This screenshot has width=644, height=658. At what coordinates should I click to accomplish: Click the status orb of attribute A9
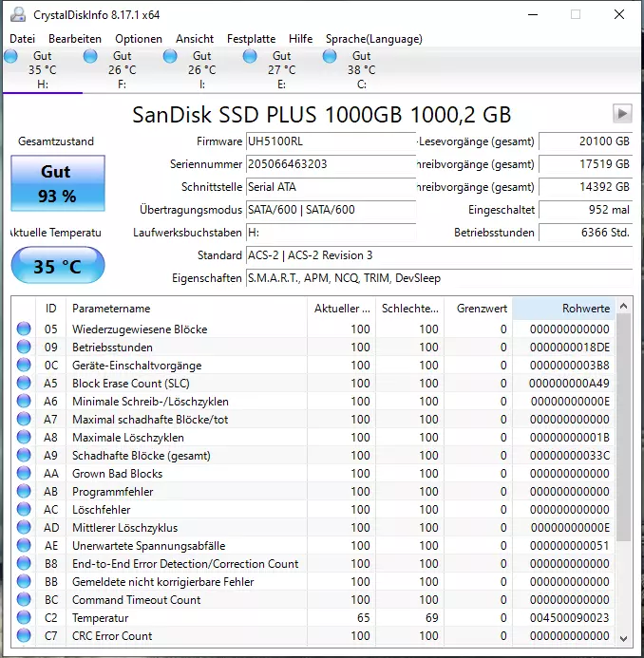pyautogui.click(x=24, y=456)
